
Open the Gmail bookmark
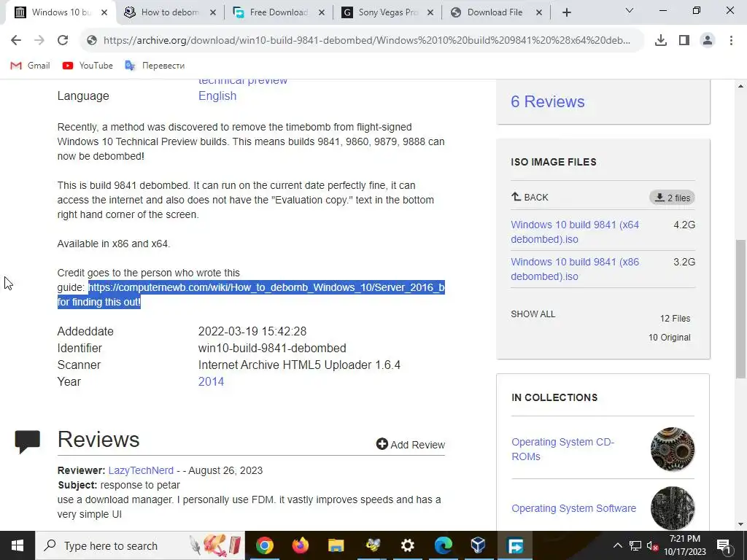tap(30, 66)
